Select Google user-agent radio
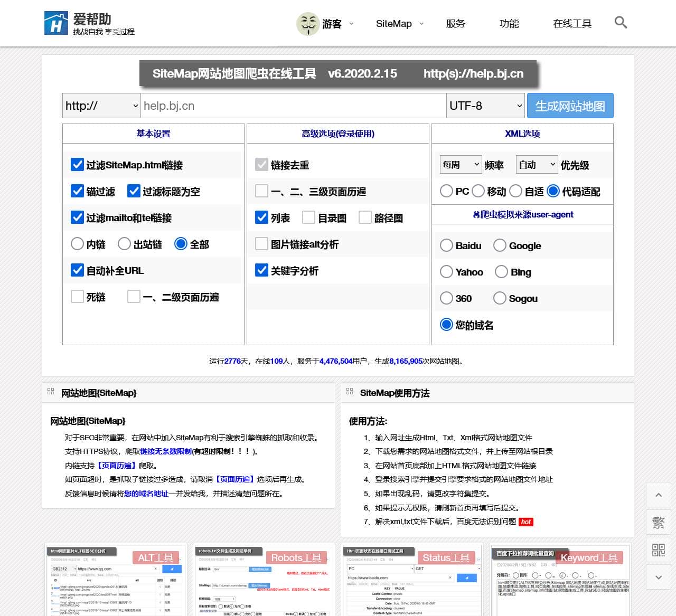The width and height of the screenshot is (676, 616). (x=500, y=245)
